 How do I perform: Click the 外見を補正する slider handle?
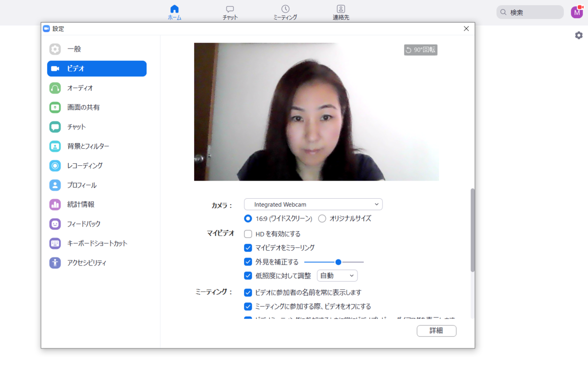pyautogui.click(x=338, y=262)
